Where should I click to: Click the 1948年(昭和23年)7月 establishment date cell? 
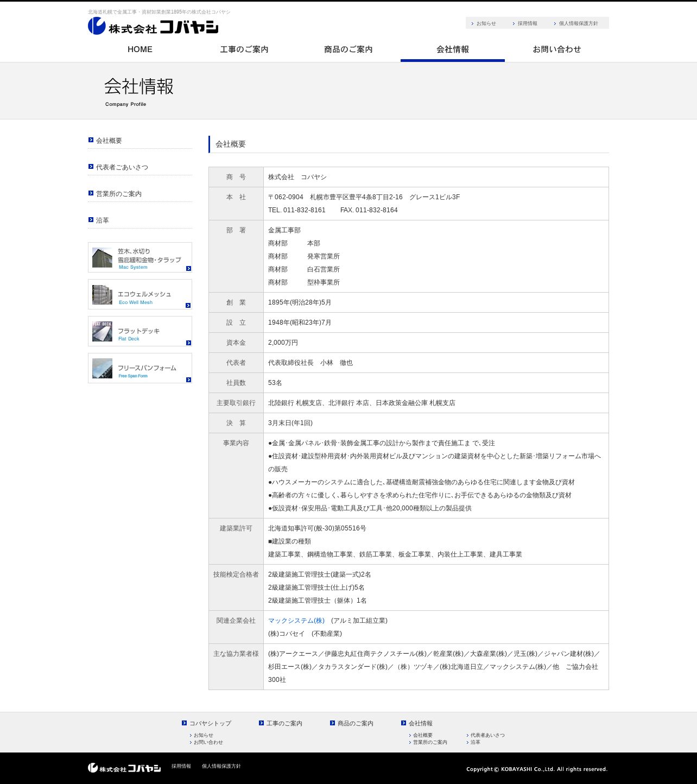click(x=436, y=323)
